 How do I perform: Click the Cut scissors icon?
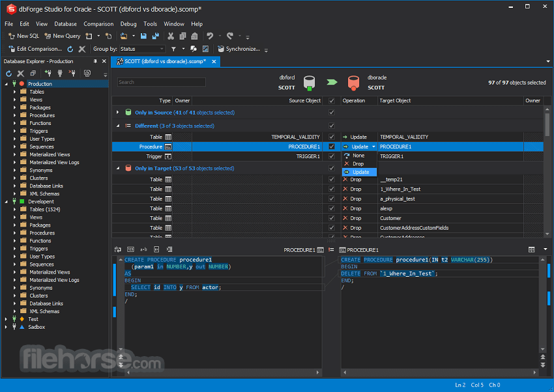click(x=171, y=36)
